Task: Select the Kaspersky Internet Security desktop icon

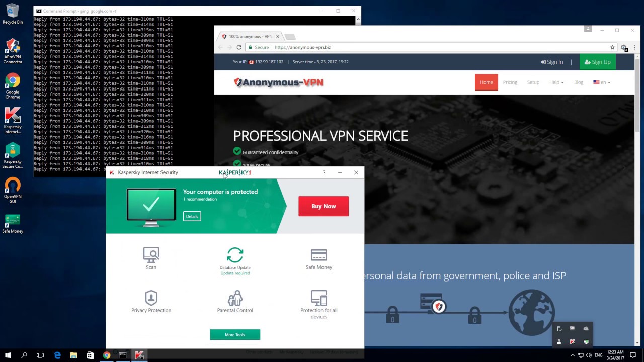Action: click(13, 121)
